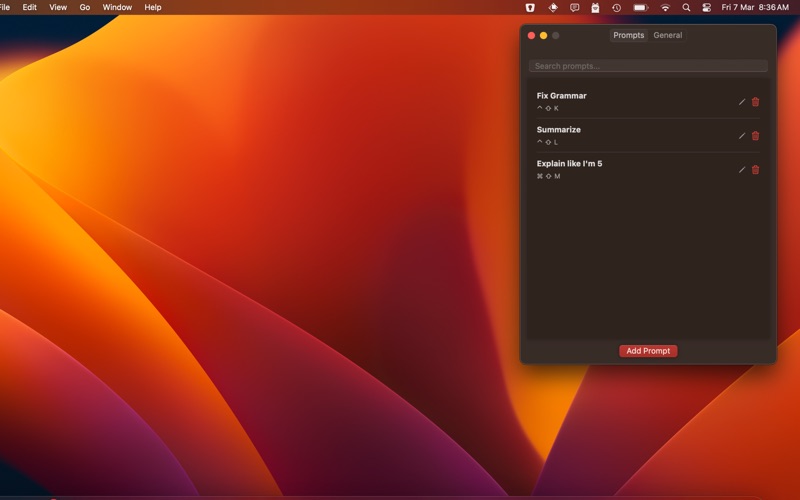Select the Prompts tab
Screen dimensions: 800x500
click(x=629, y=35)
